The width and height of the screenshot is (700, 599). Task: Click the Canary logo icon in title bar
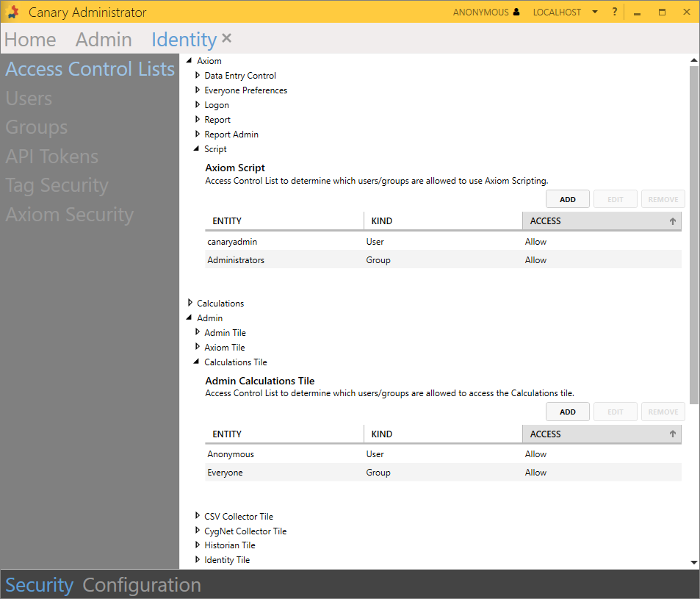click(12, 12)
